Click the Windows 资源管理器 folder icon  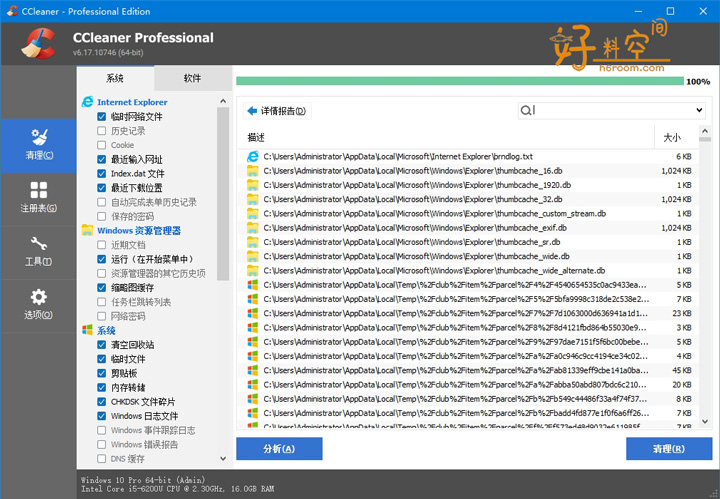pyautogui.click(x=87, y=230)
